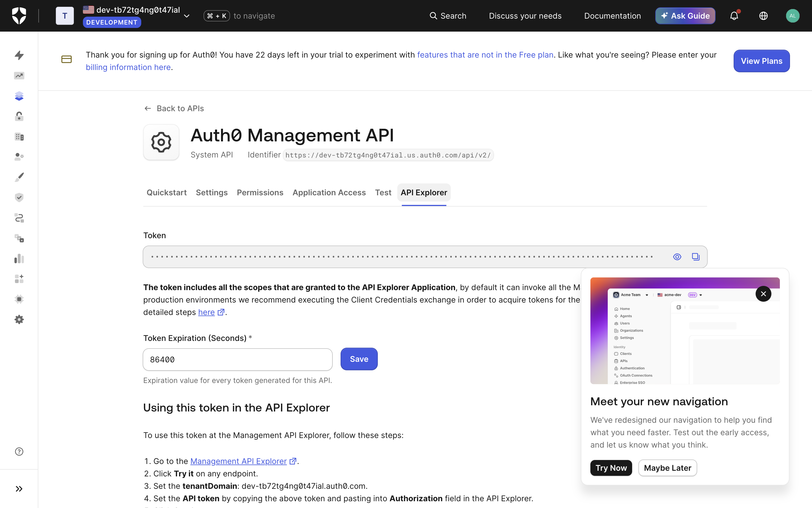Viewport: 812px width, 508px height.
Task: Open the Documentation link
Action: (x=612, y=16)
